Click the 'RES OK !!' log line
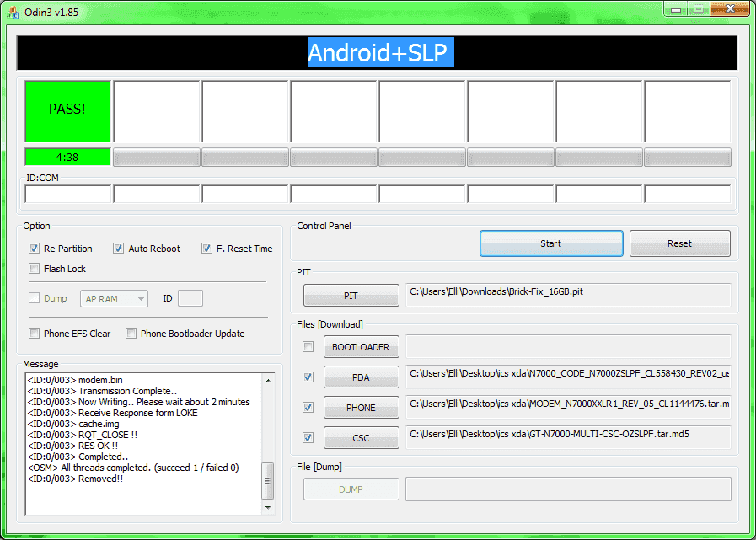Screen dimensions: 756x540 [x=72, y=446]
